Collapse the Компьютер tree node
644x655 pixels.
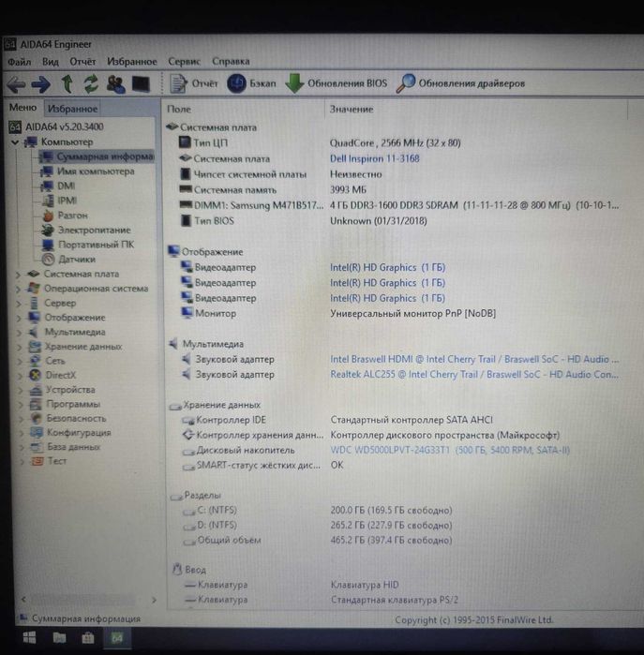[x=15, y=142]
